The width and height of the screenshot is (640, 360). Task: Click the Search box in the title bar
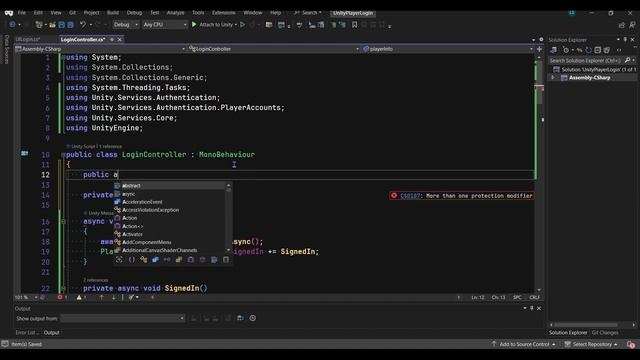pos(308,13)
